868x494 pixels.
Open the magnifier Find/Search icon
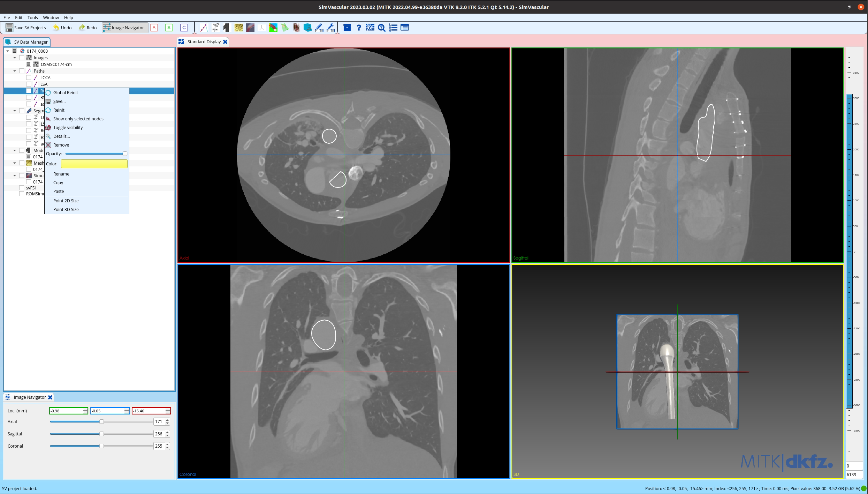point(382,28)
